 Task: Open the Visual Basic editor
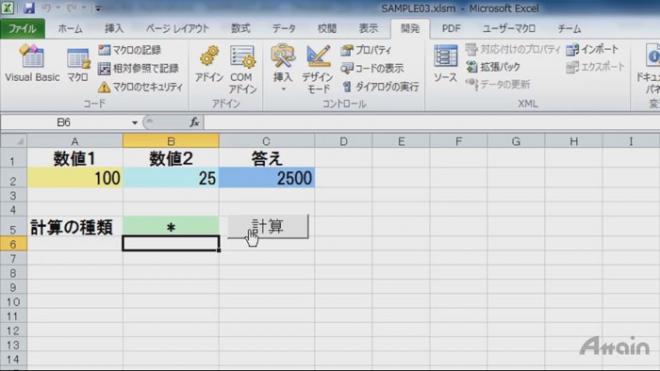pos(32,63)
